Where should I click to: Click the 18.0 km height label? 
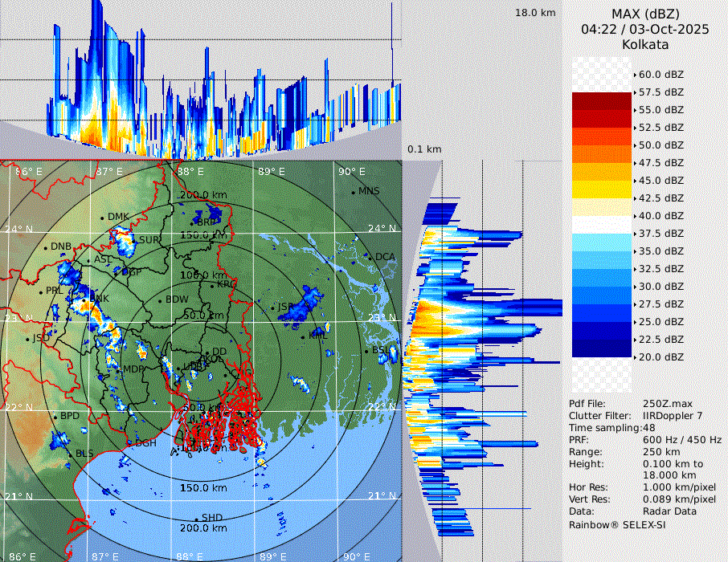coord(535,13)
